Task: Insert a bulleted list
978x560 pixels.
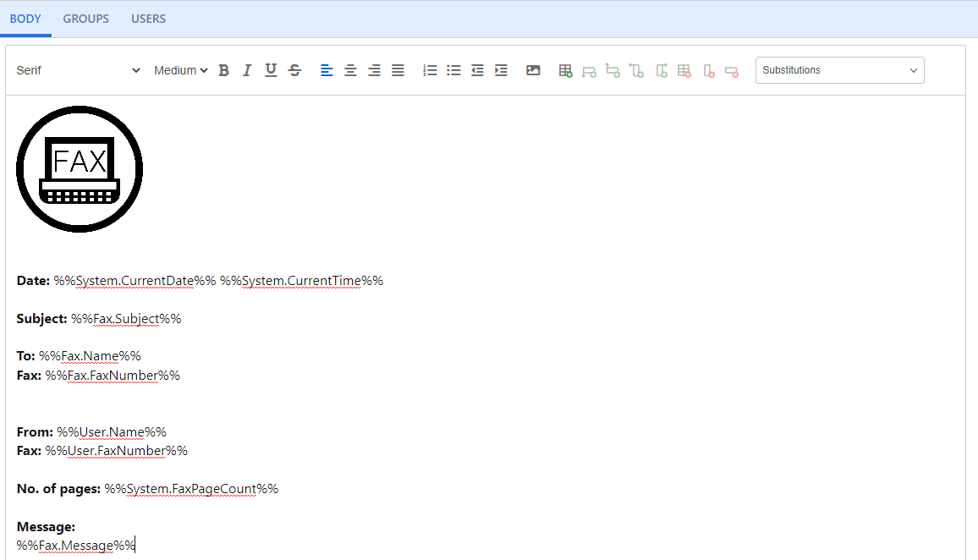Action: point(453,70)
